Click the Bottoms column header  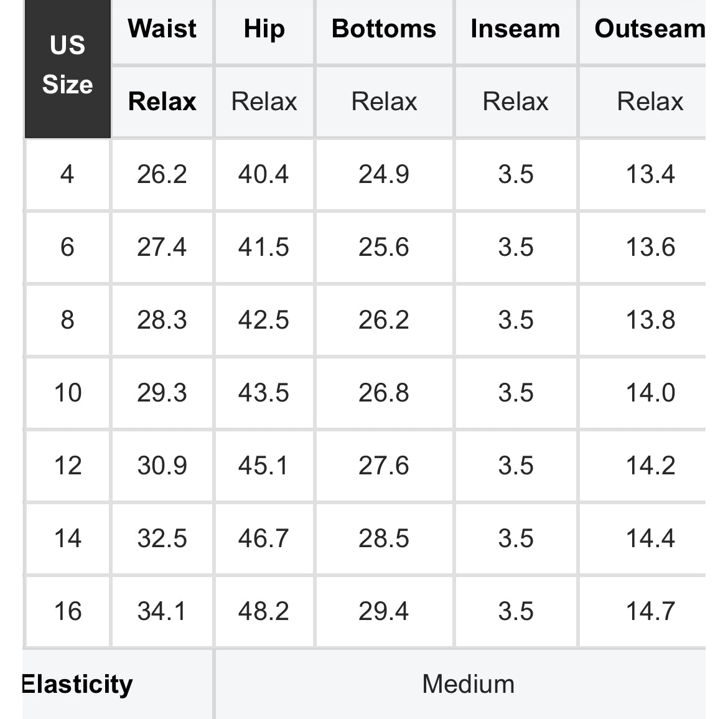click(384, 29)
